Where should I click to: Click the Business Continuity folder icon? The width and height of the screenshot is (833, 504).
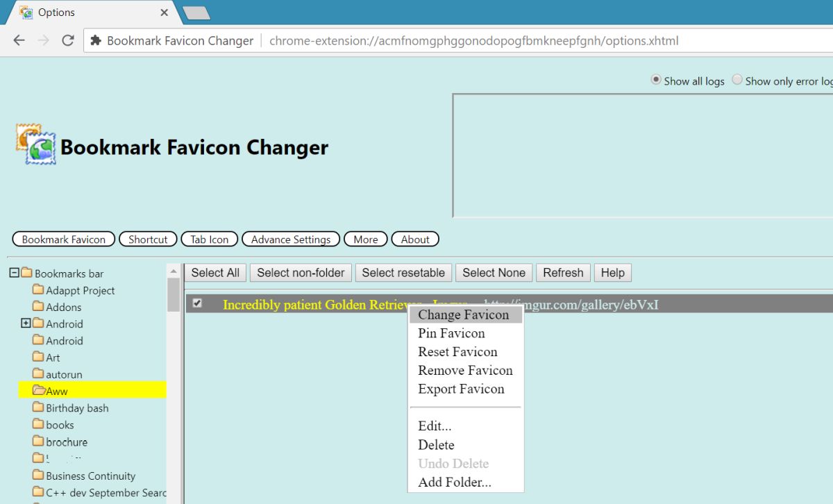[38, 475]
